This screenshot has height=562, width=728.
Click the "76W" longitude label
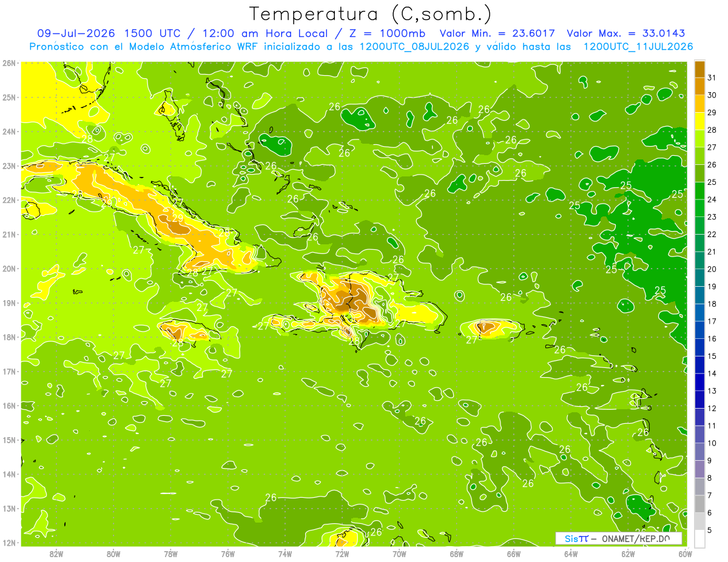(227, 554)
